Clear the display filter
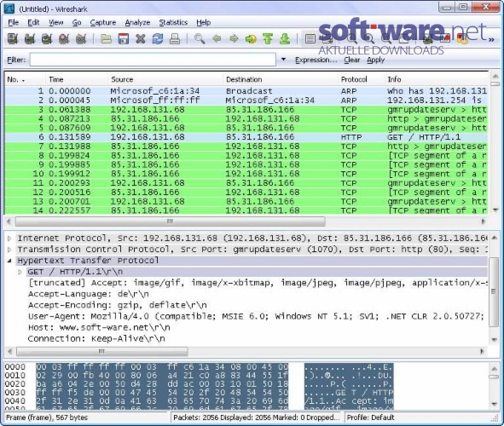Screen dimensions: 504x426 click(352, 60)
